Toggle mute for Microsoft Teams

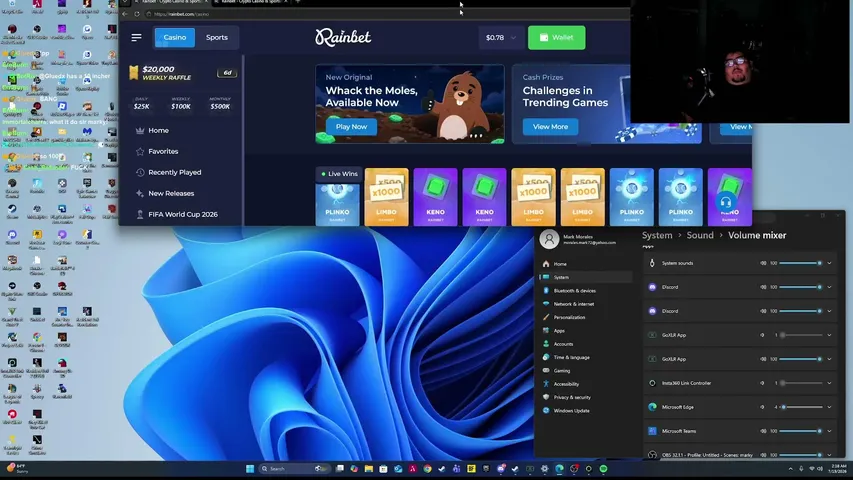click(x=763, y=431)
